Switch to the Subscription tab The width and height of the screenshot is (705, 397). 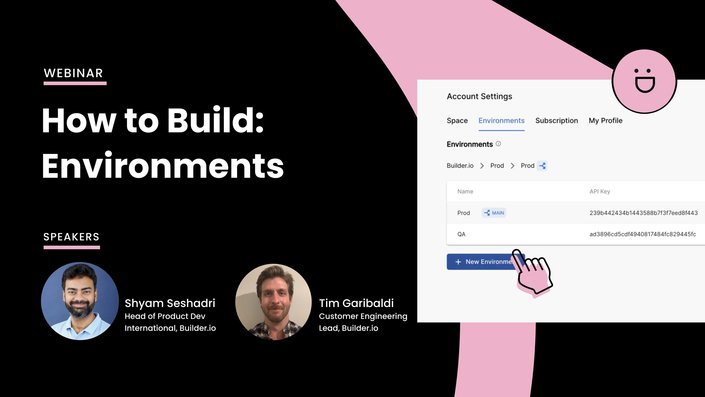[557, 120]
